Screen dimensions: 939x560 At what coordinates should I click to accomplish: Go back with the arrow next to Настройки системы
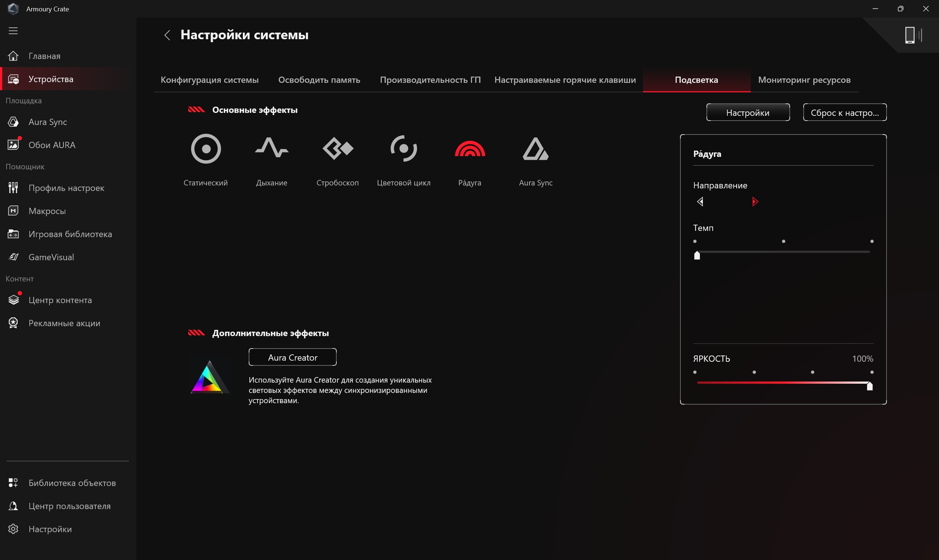[168, 35]
